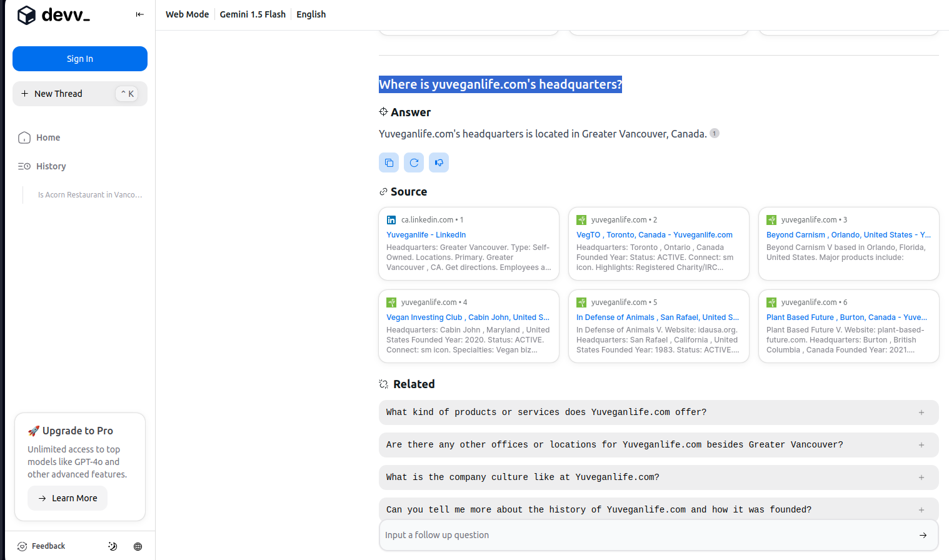
Task: Expand 'Can you tell me more about the history' question
Action: tap(659, 509)
